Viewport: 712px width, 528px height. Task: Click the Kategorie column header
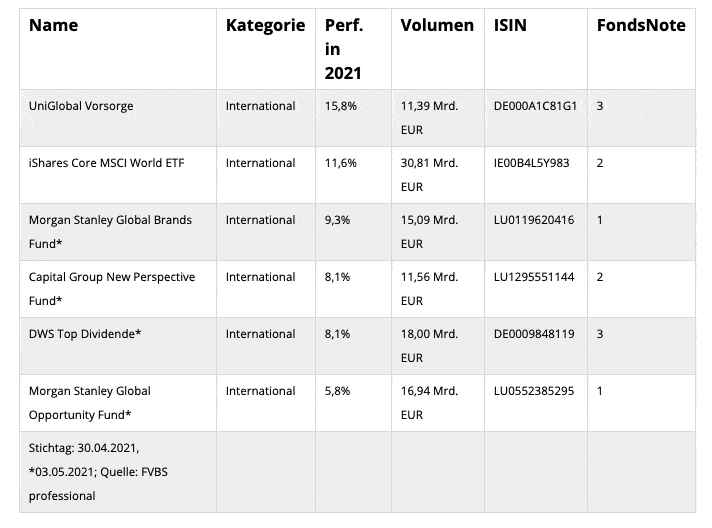[x=265, y=26]
